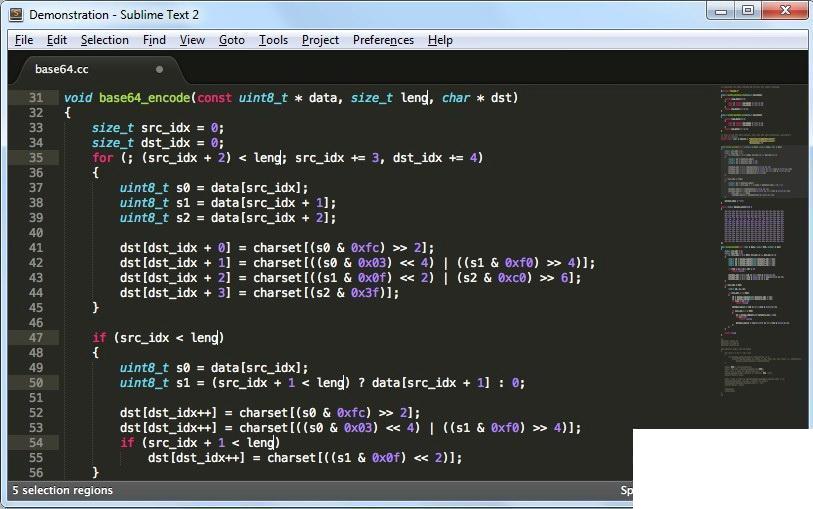Open the Project menu

(x=320, y=40)
